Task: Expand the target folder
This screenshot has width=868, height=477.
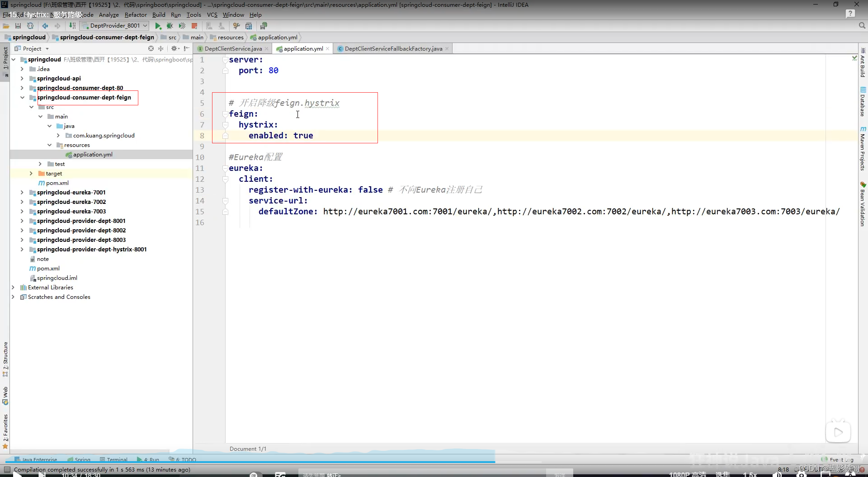Action: (31, 173)
